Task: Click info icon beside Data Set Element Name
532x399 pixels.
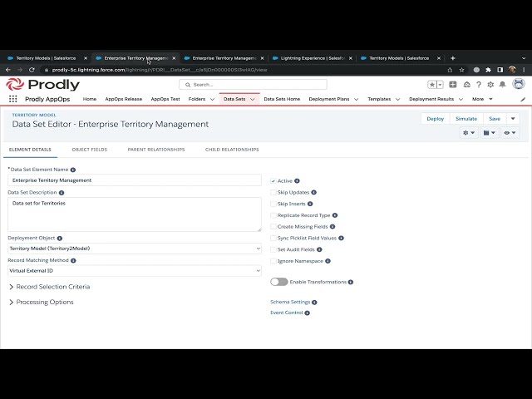Action: [x=73, y=170]
